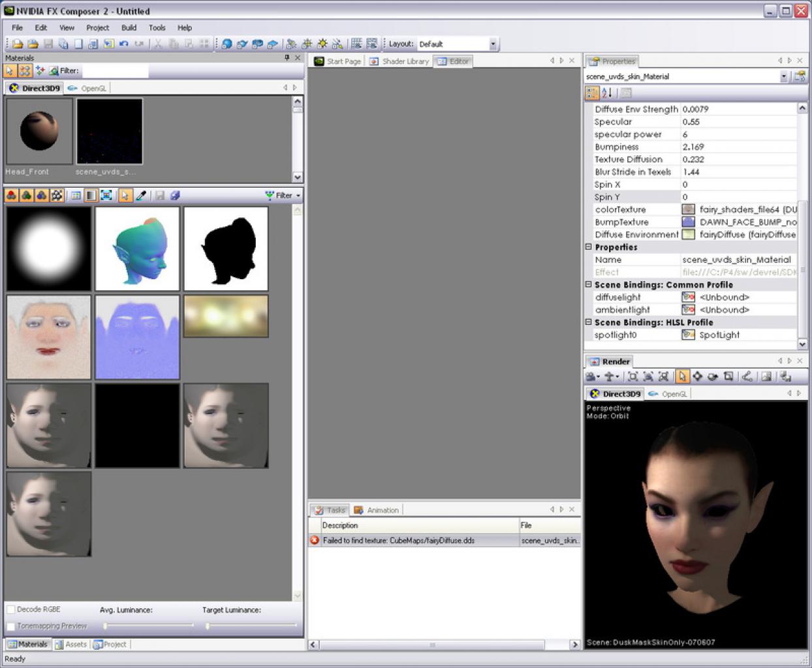Enable the Decode RGBE checkbox
Image resolution: width=812 pixels, height=668 pixels.
click(11, 609)
